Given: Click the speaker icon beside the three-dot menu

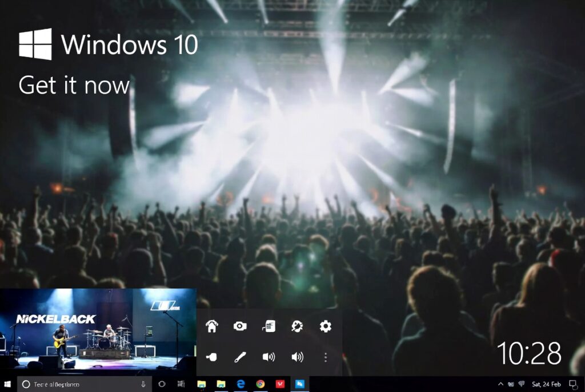Looking at the screenshot, I should pyautogui.click(x=297, y=357).
